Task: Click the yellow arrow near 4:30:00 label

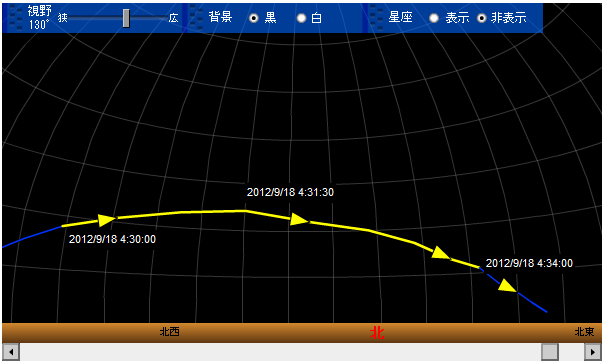Action: (107, 220)
